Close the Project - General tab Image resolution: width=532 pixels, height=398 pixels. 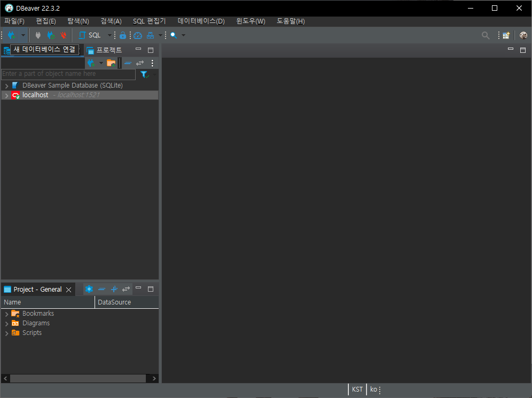point(68,290)
